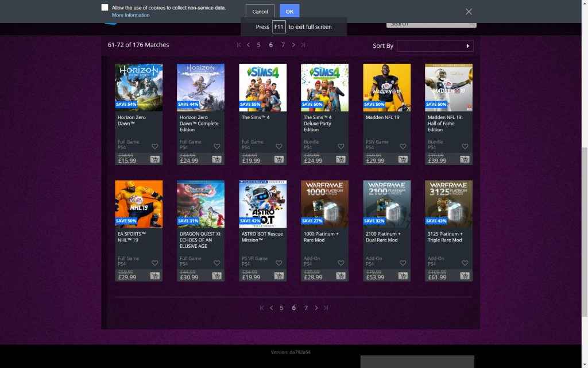Click heart on 2100 Platinum + Dual Rare Mod
The height and width of the screenshot is (368, 588).
click(403, 263)
